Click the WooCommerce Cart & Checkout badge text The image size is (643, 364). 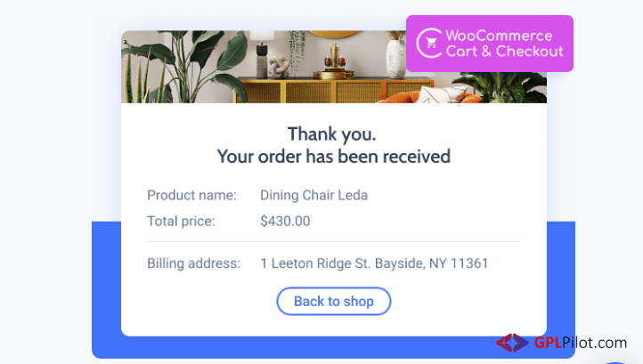coord(504,44)
